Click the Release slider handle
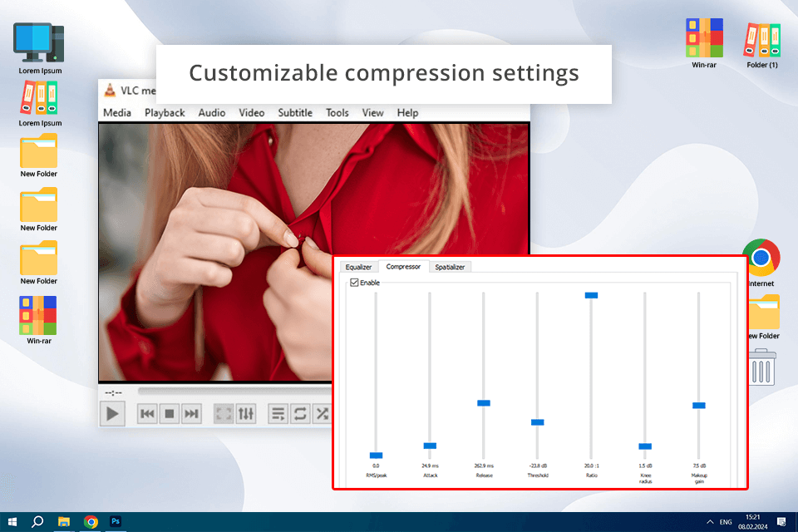This screenshot has width=798, height=532. click(484, 403)
